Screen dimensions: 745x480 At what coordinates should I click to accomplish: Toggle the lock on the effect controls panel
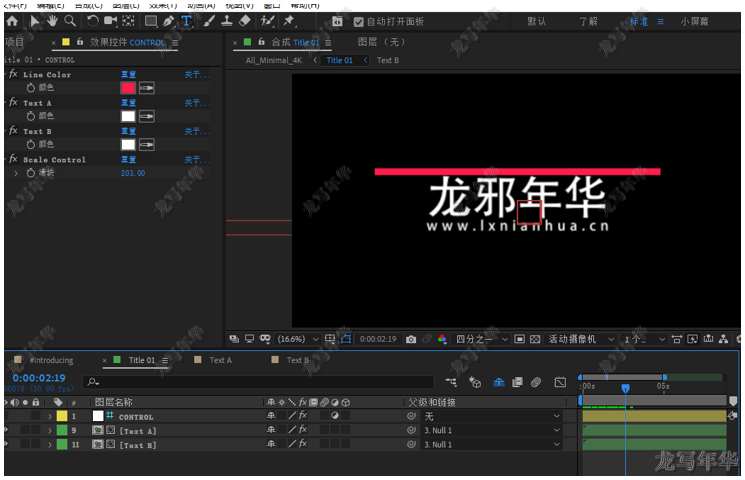pos(79,42)
